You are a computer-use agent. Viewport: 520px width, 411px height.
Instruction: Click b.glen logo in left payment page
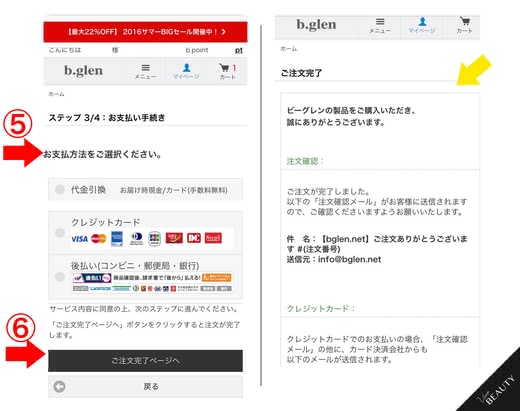pyautogui.click(x=83, y=71)
